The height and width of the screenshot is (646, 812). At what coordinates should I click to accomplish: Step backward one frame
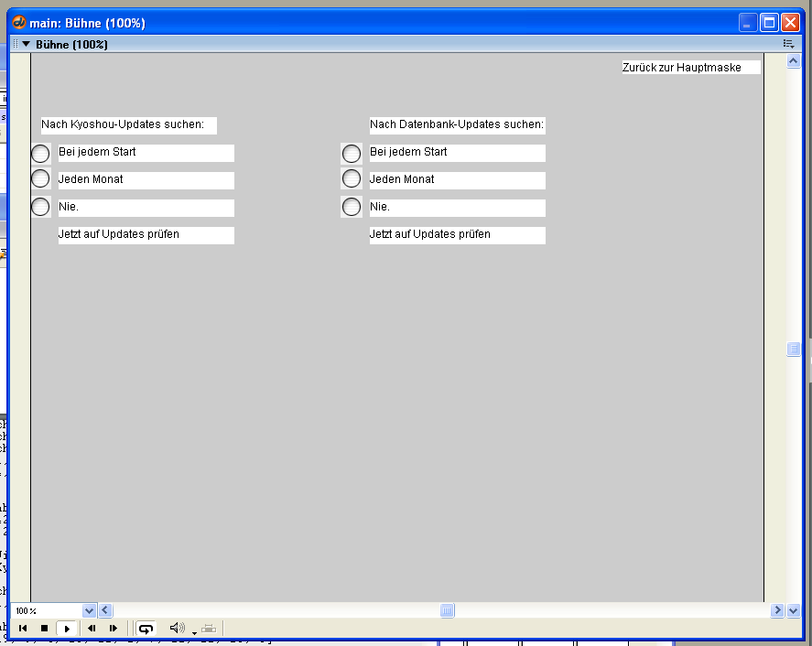coord(92,629)
